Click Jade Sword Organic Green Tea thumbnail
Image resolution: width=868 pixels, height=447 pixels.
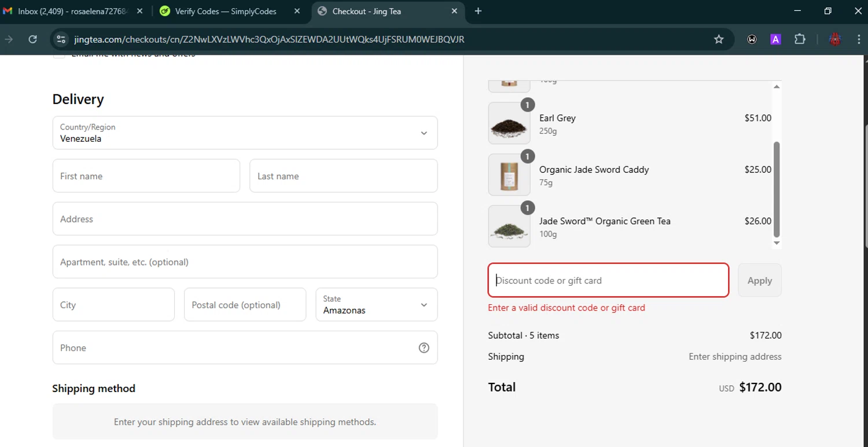click(509, 226)
